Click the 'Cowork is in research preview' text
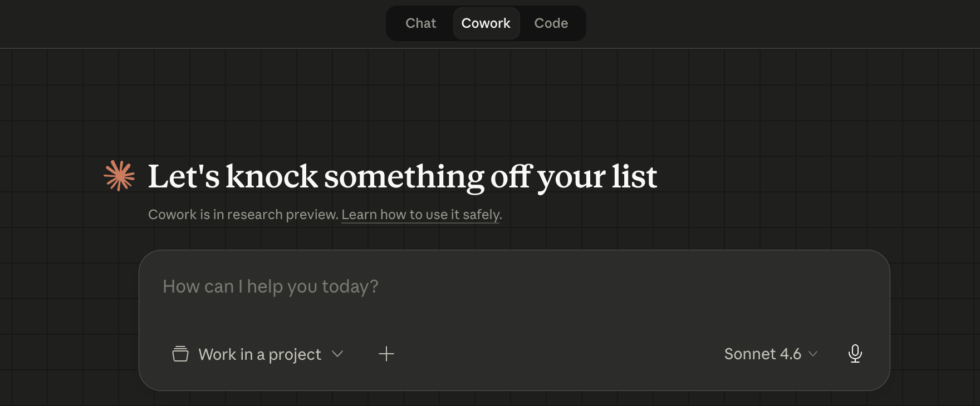This screenshot has height=406, width=980. [x=243, y=215]
